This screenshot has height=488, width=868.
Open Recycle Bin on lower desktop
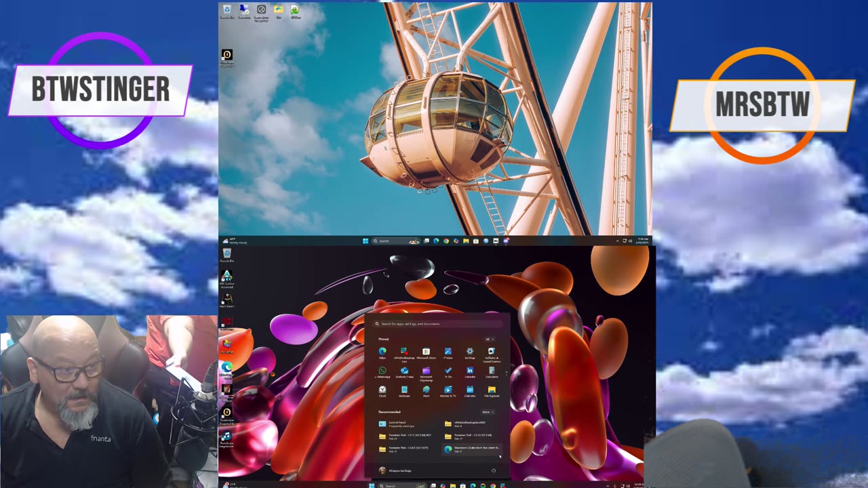pyautogui.click(x=226, y=255)
